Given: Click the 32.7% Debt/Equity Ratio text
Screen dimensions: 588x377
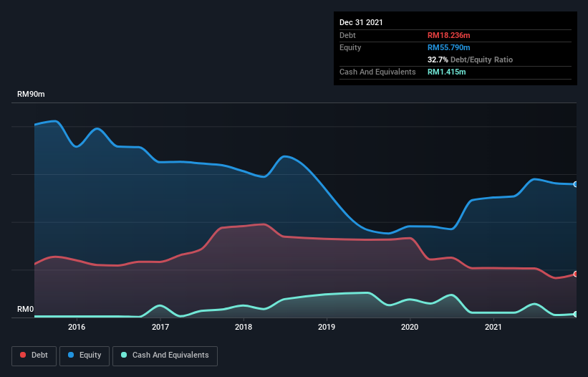Looking at the screenshot, I should 470,59.
